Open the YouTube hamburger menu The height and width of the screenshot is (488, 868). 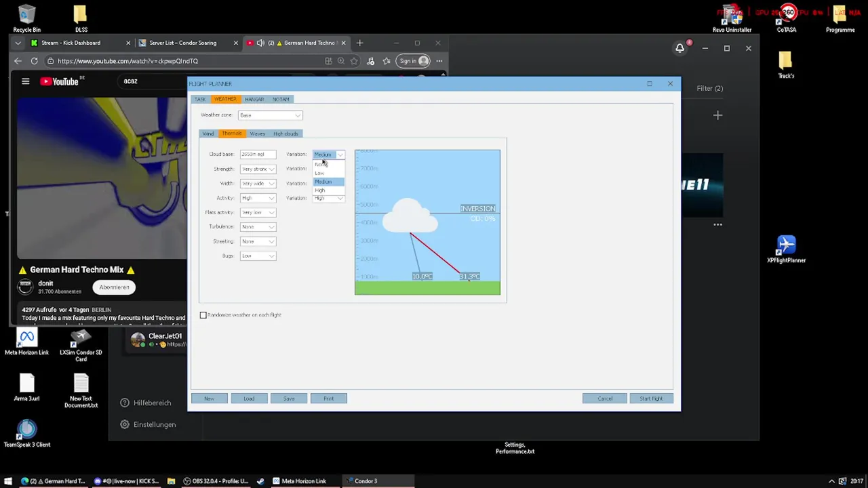25,81
